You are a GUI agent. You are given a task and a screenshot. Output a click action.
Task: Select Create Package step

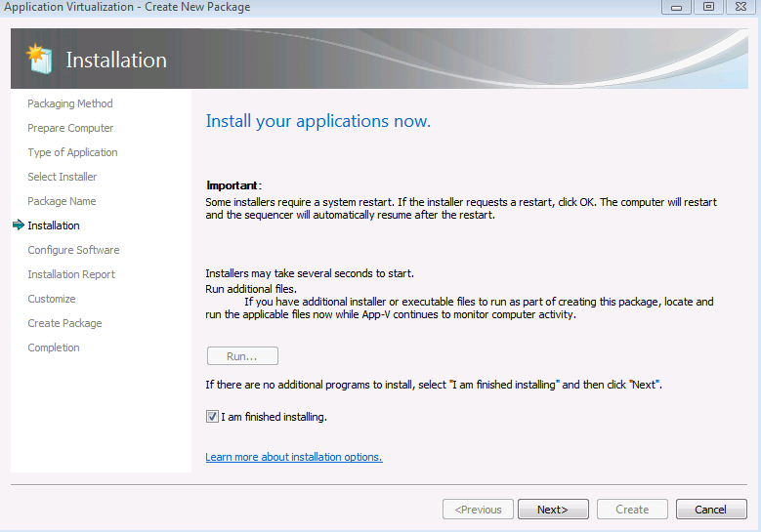click(x=64, y=323)
